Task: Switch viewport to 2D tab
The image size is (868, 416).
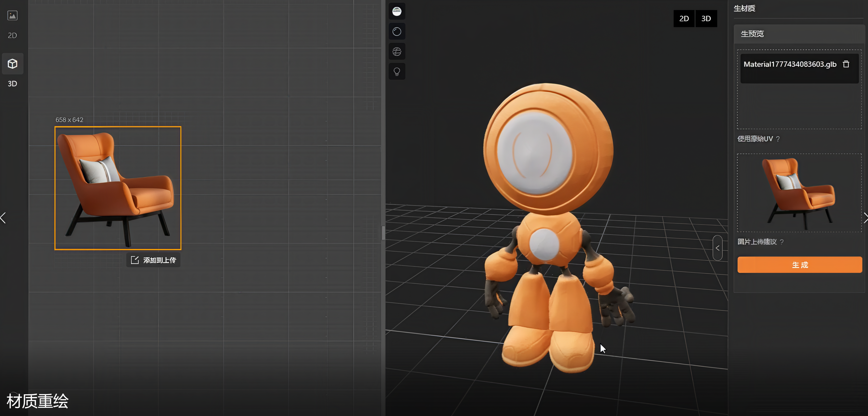Action: [684, 19]
